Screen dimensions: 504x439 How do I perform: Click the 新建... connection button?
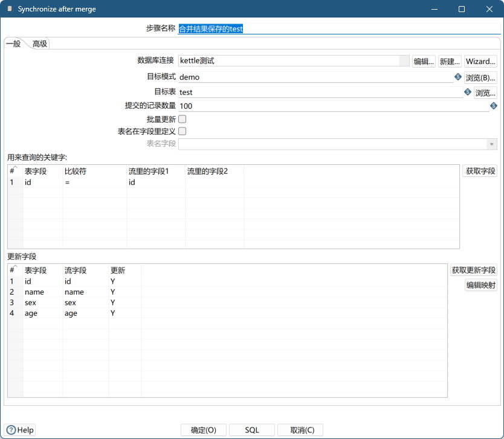pos(450,62)
